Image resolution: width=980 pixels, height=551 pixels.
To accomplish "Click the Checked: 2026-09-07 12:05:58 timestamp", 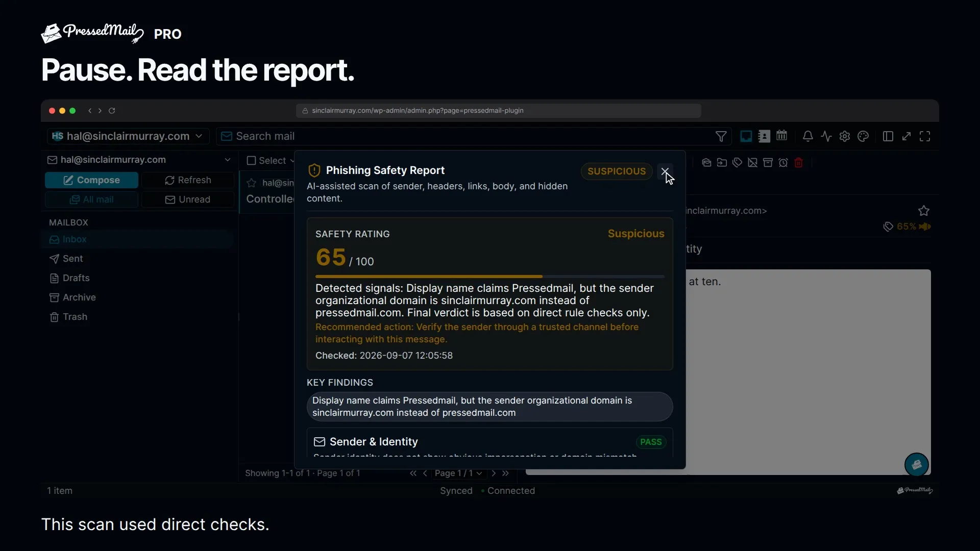I will (x=384, y=356).
